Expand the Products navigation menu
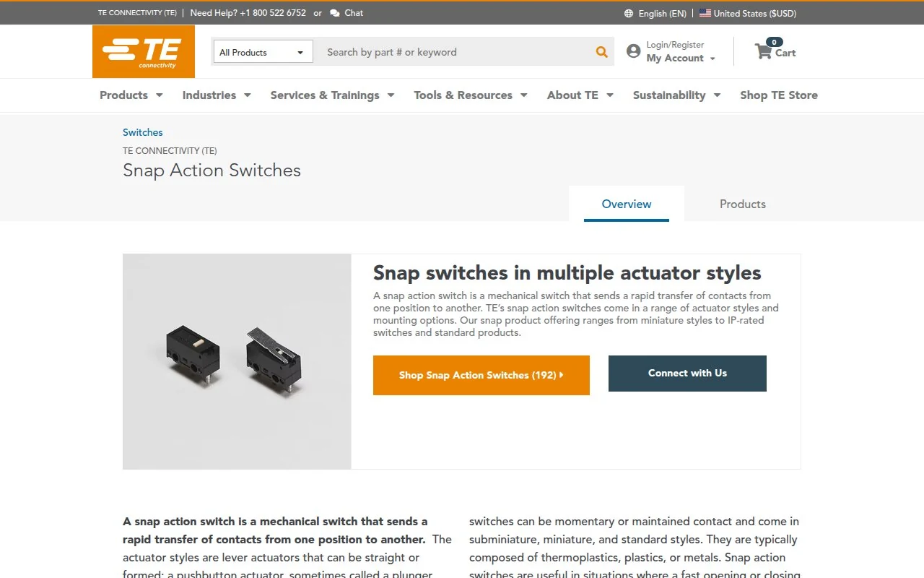Screen dimensions: 924x578 (x=131, y=95)
